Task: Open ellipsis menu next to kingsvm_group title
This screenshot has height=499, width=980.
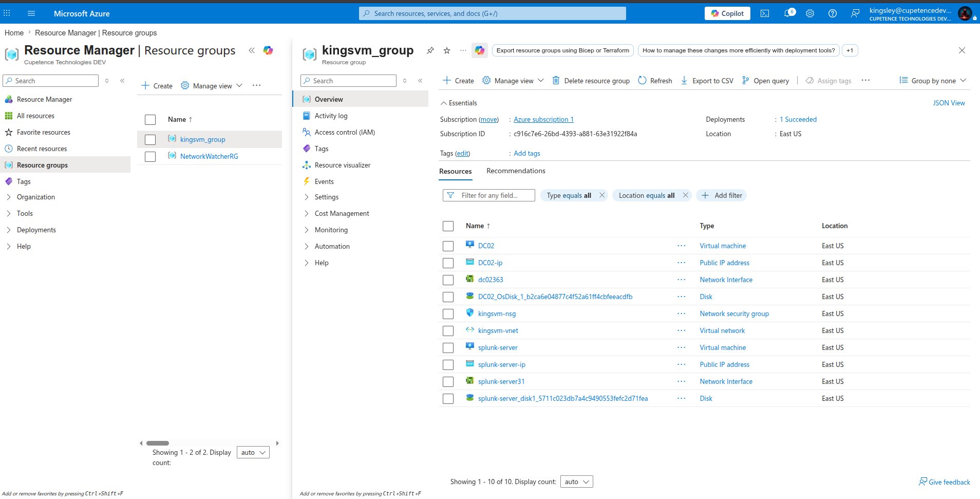Action: (463, 50)
